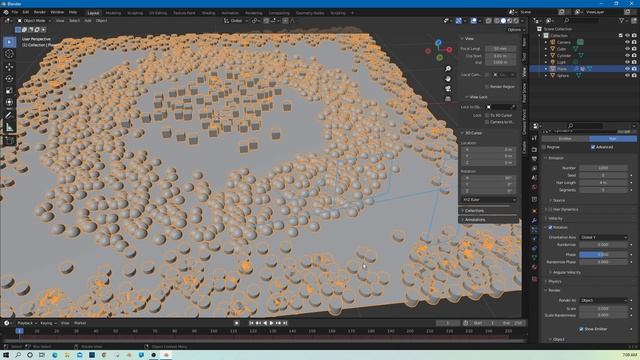
Task: Toggle camera view with the camera icon
Action: click(448, 89)
